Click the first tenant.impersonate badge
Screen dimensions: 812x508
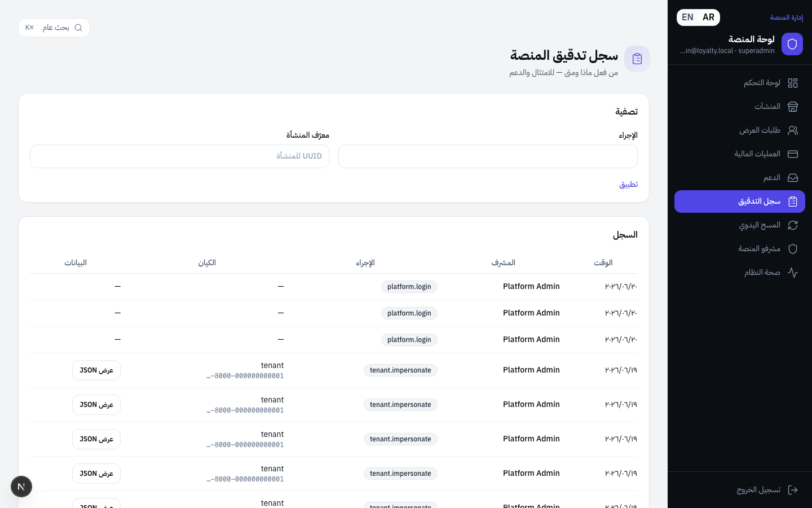[400, 370]
